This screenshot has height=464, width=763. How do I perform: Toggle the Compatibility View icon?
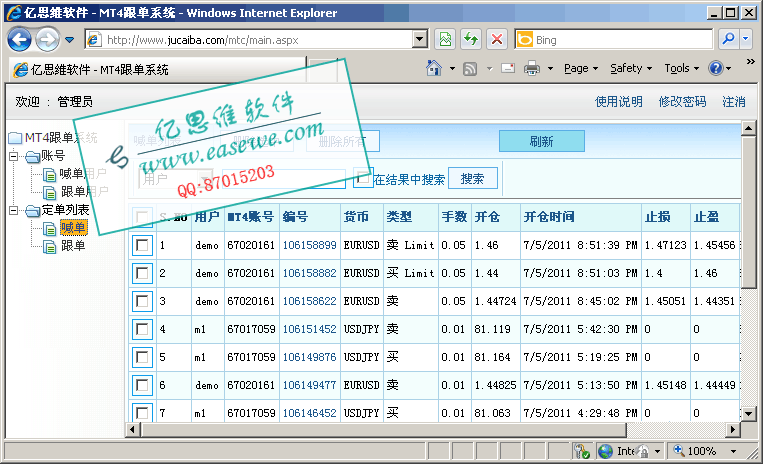tap(445, 39)
